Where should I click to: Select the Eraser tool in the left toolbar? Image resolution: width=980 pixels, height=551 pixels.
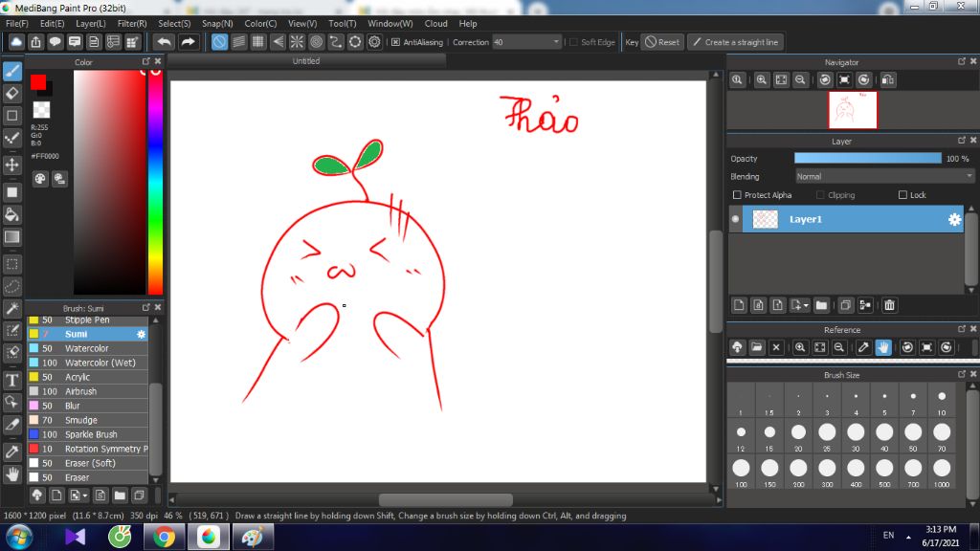[11, 94]
